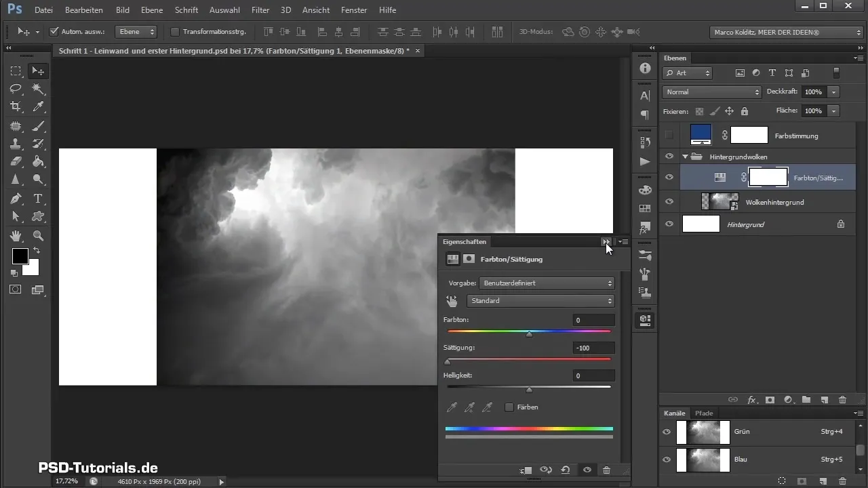Screen dimensions: 868x488
Task: Open the blend mode Normal dropdown
Action: tap(712, 91)
